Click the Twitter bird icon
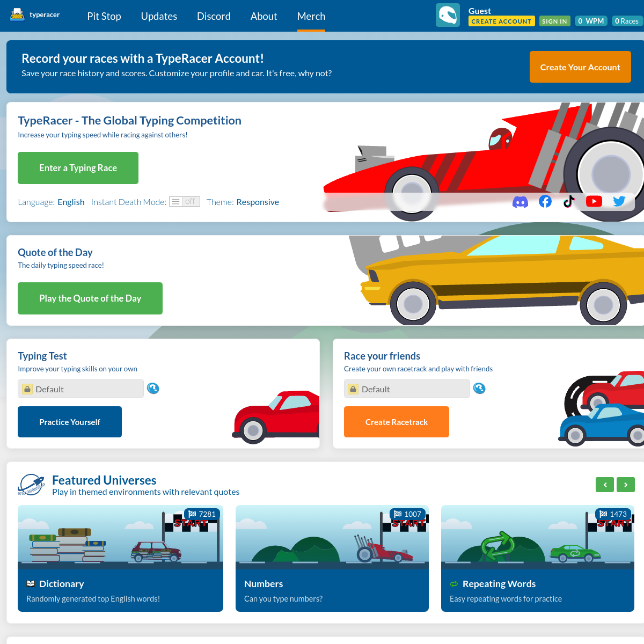Image resolution: width=644 pixels, height=644 pixels. [619, 201]
